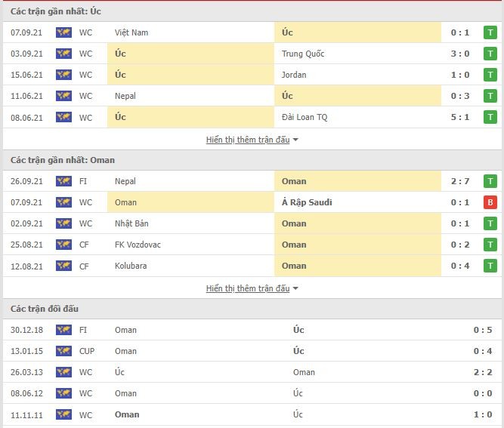
Task: Expand more matches under the Oman section
Action: pos(248,288)
